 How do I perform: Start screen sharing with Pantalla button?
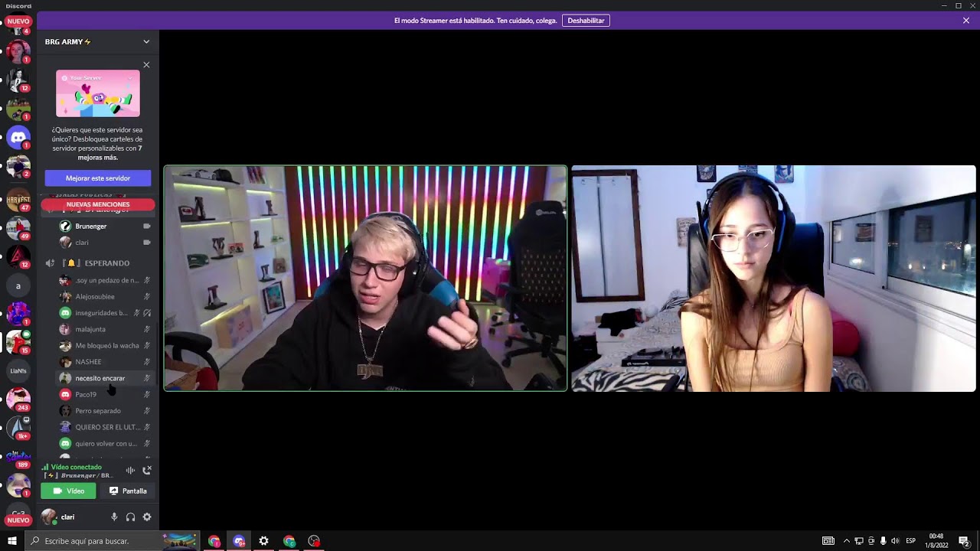point(127,491)
